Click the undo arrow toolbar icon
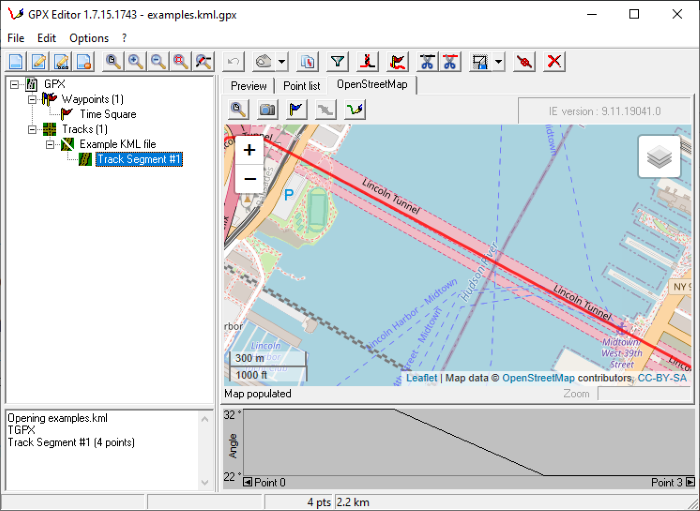Image resolution: width=700 pixels, height=511 pixels. click(234, 62)
